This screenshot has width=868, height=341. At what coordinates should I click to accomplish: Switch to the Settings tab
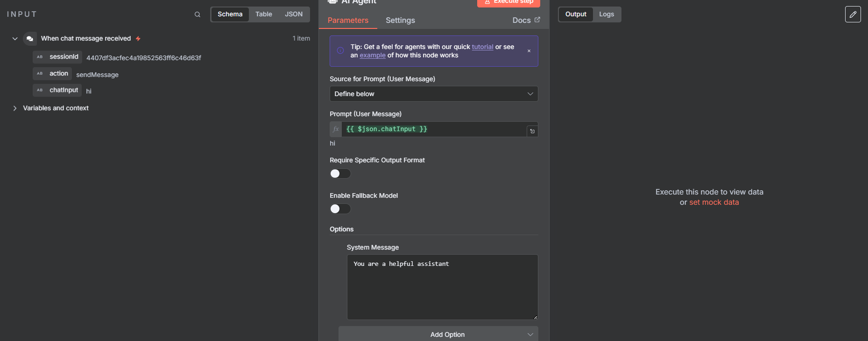pos(400,21)
